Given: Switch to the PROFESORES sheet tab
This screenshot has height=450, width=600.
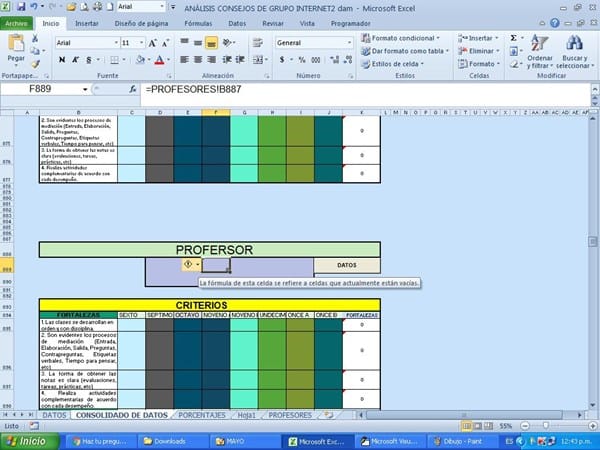Looking at the screenshot, I should click(291, 413).
